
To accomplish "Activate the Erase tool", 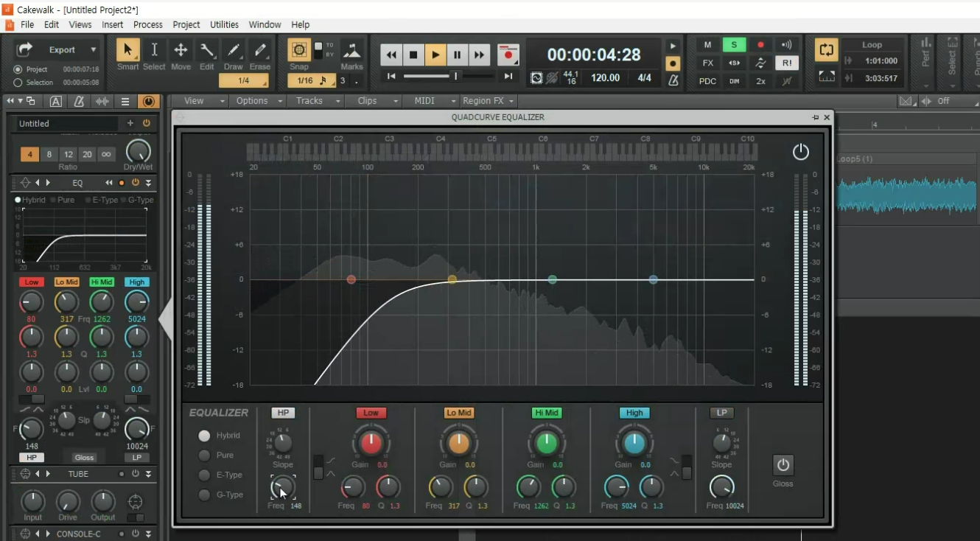I will click(x=260, y=50).
